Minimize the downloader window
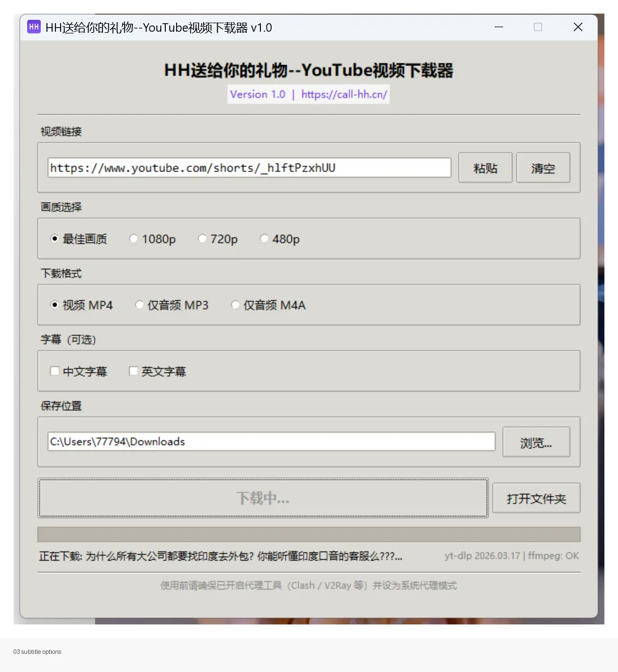This screenshot has height=672, width=618. pyautogui.click(x=499, y=27)
